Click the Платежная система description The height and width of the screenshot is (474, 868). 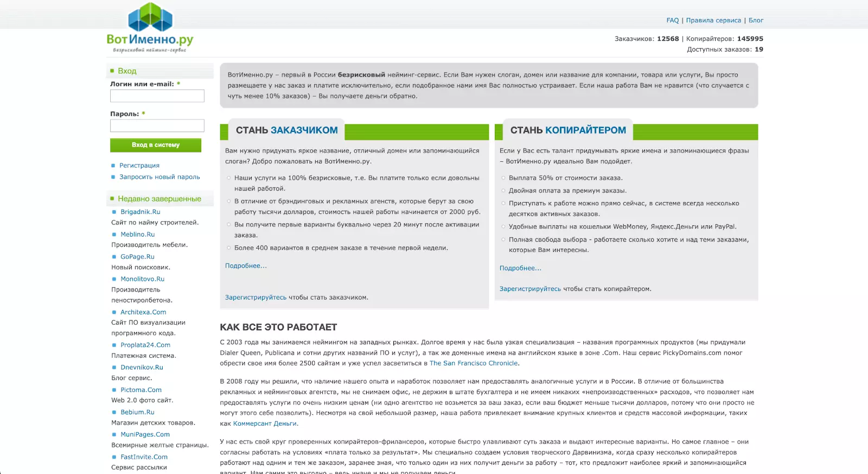click(x=144, y=356)
